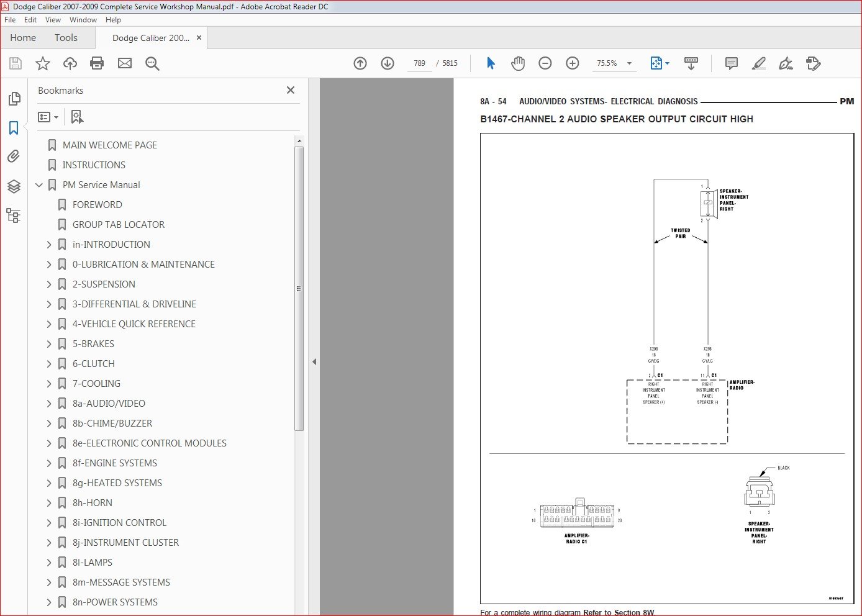Close the Dodge Caliber document tab

199,38
